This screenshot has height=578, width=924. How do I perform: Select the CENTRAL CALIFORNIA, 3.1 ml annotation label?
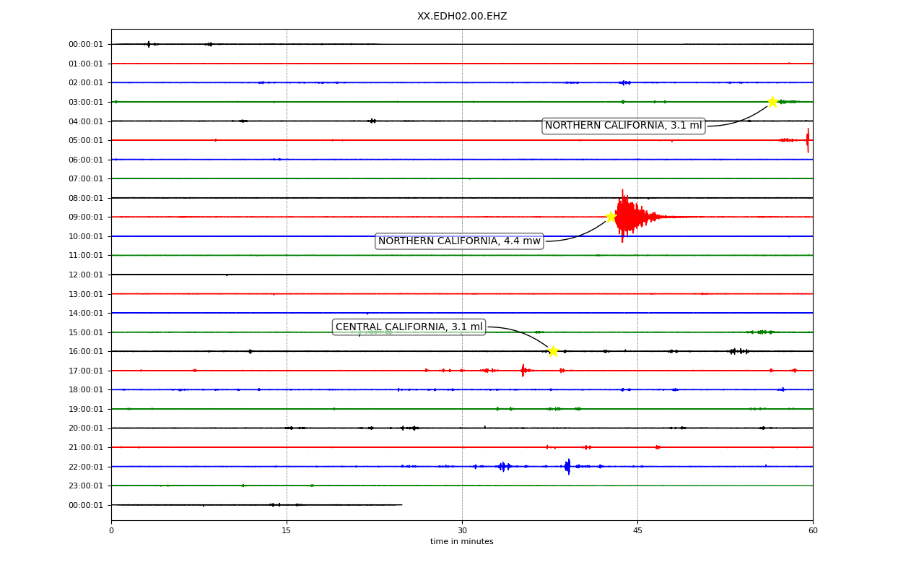[409, 327]
